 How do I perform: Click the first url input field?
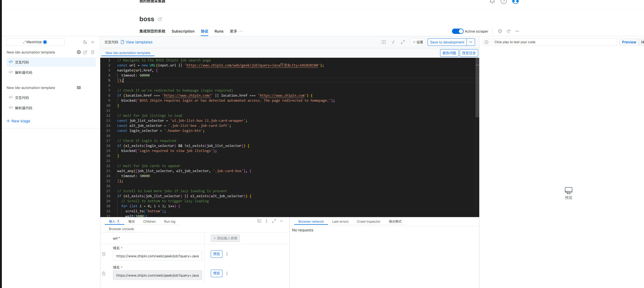[x=157, y=256]
